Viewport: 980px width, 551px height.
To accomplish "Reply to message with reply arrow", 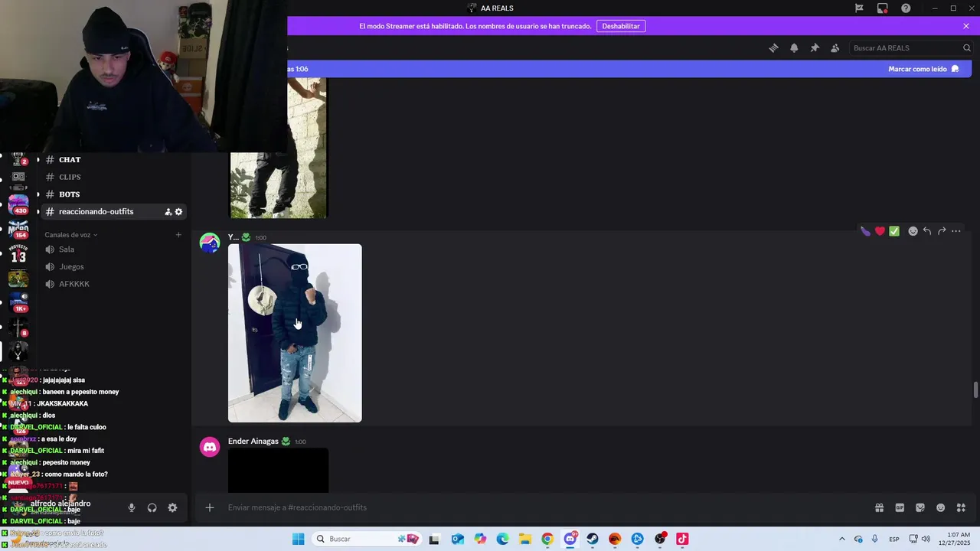I will 927,231.
